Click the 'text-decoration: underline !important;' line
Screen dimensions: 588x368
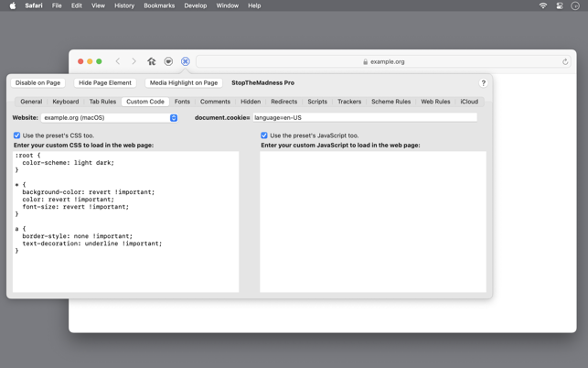pos(91,244)
